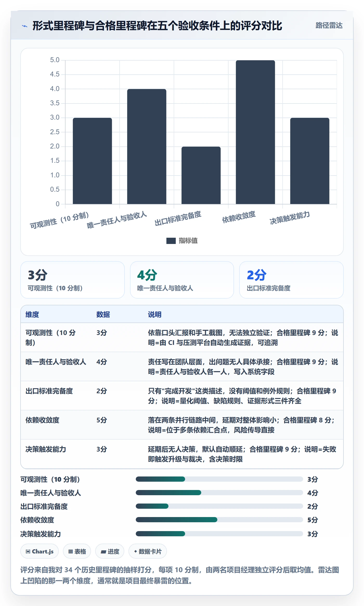This screenshot has width=364, height=606.
Task: Select the Chart.js chip
Action: click(x=40, y=551)
